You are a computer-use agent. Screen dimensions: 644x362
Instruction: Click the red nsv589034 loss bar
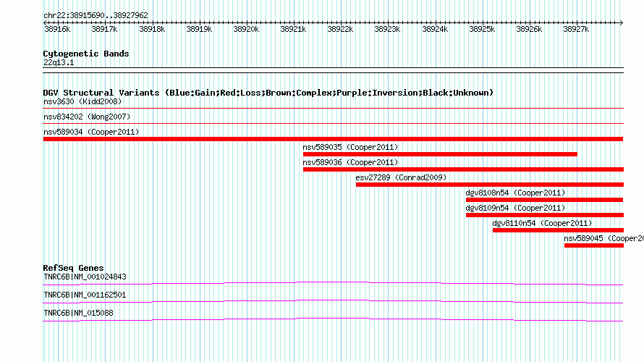pyautogui.click(x=333, y=139)
